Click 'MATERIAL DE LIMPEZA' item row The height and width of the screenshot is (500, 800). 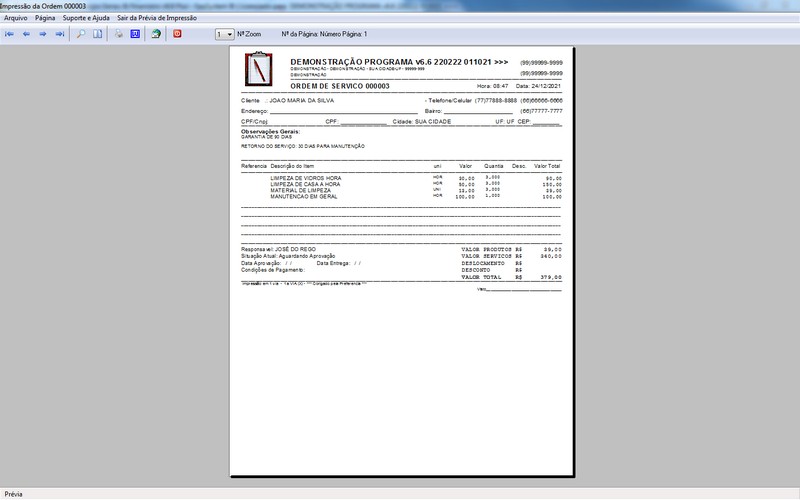(401, 190)
